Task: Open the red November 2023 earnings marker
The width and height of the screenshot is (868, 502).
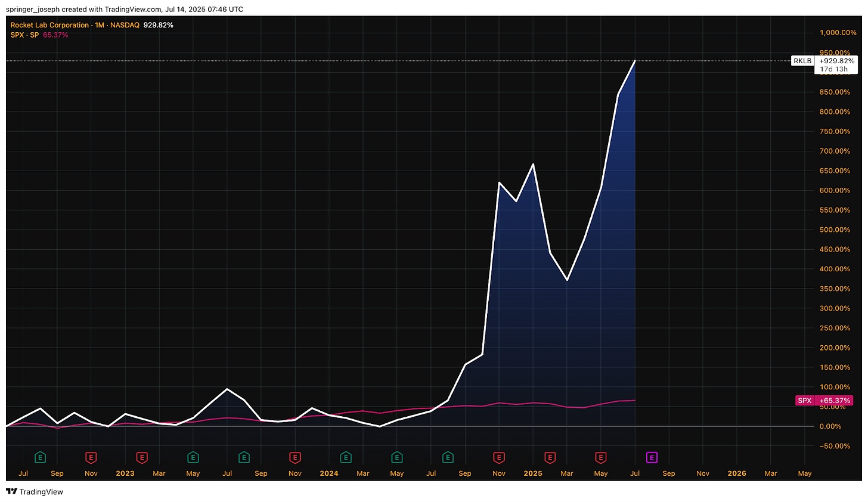Action: (295, 458)
